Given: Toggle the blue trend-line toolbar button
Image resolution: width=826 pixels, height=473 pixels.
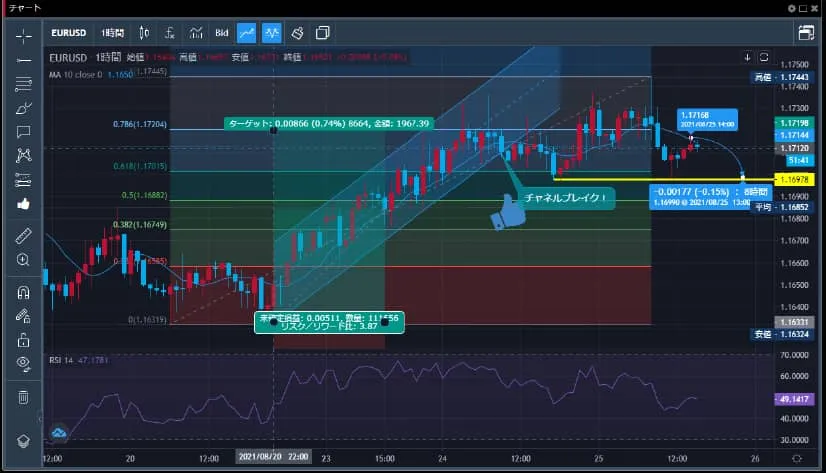Looking at the screenshot, I should (247, 33).
